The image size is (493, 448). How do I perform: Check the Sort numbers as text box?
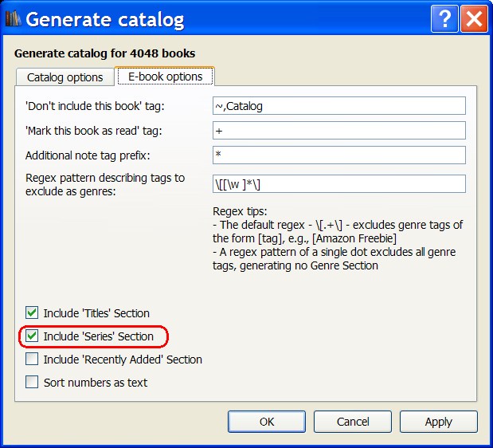[32, 382]
